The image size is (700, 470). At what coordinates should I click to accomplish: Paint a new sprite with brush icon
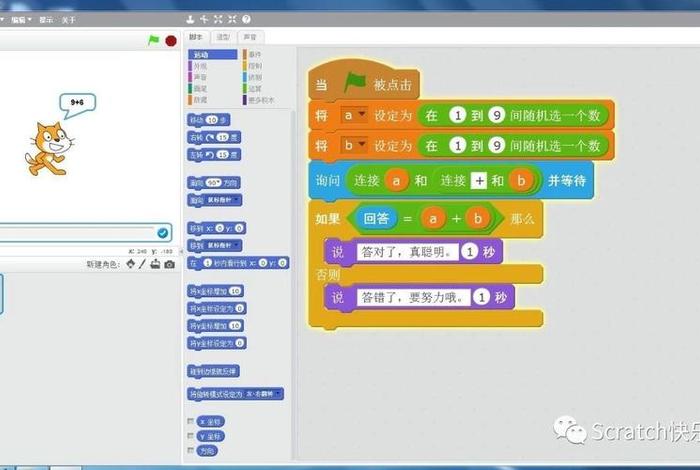pos(143,264)
